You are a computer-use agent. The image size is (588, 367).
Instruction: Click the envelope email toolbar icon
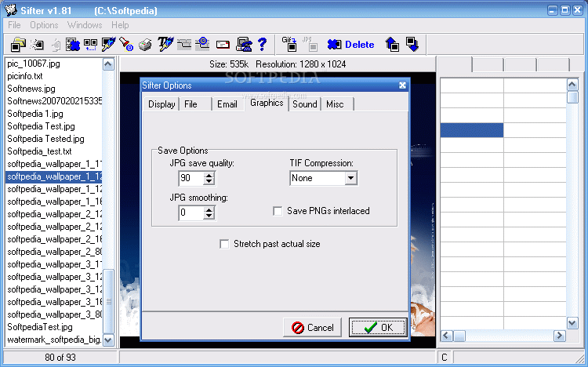pos(223,45)
